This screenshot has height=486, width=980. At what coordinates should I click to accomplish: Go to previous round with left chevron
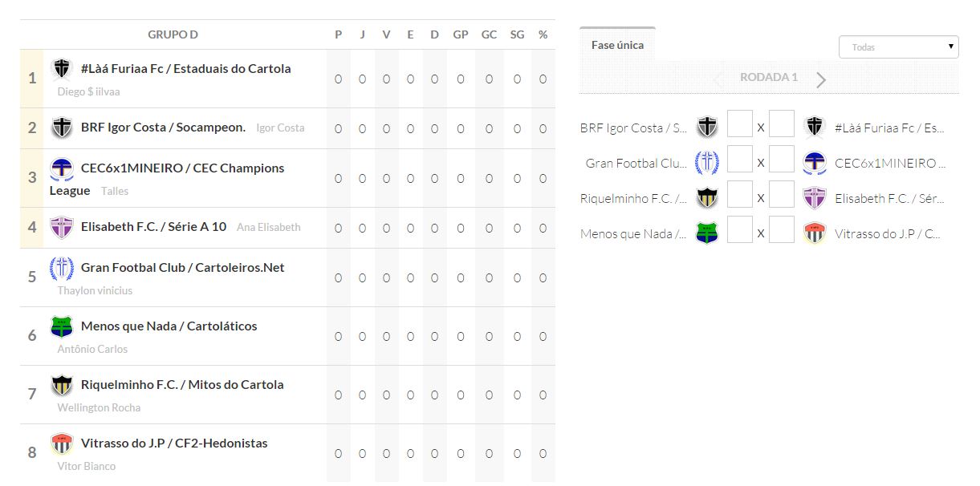pyautogui.click(x=719, y=79)
